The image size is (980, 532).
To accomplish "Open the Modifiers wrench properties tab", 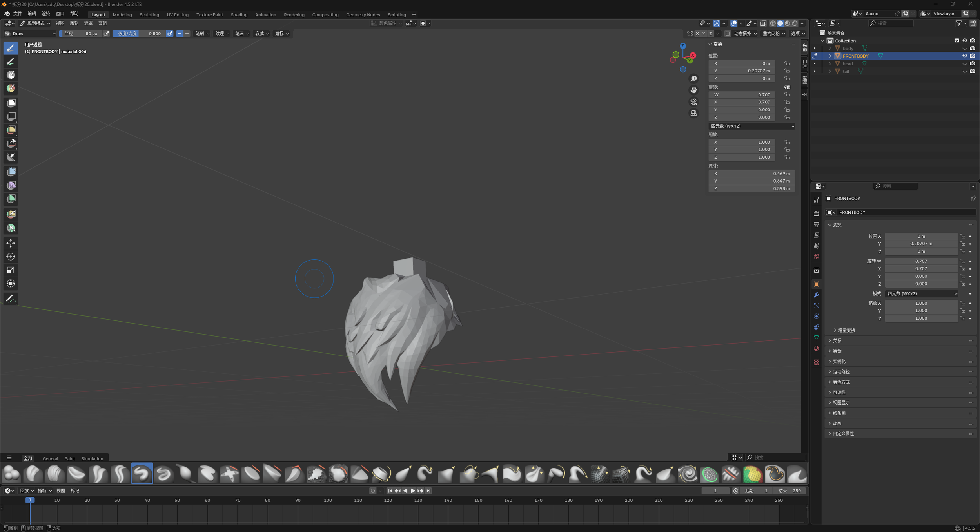I will (x=817, y=295).
